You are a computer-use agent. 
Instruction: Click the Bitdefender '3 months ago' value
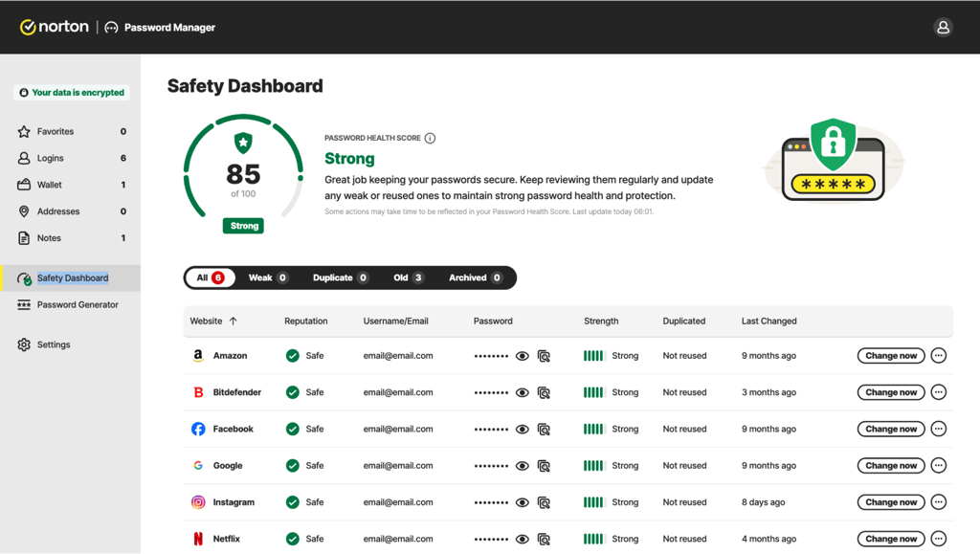pos(768,392)
